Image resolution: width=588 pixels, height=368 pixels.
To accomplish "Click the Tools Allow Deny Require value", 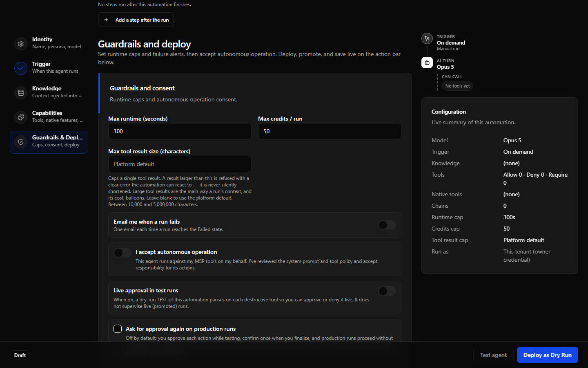I will coord(535,179).
